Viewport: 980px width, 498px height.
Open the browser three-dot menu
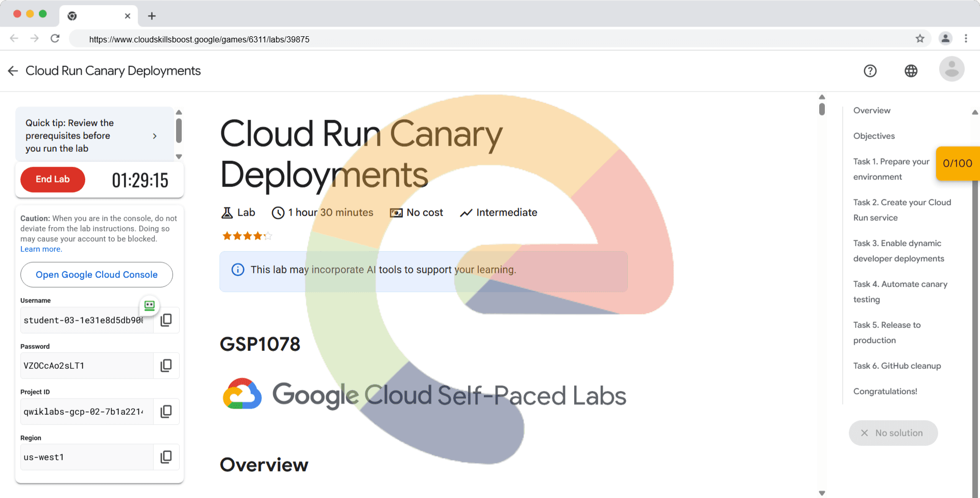tap(966, 39)
